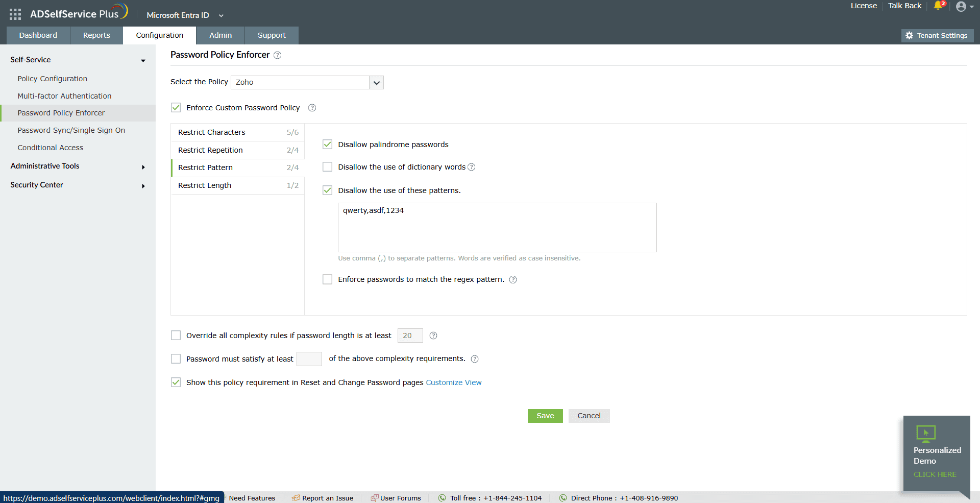980x503 pixels.
Task: Click the Need Features link
Action: coord(252,498)
